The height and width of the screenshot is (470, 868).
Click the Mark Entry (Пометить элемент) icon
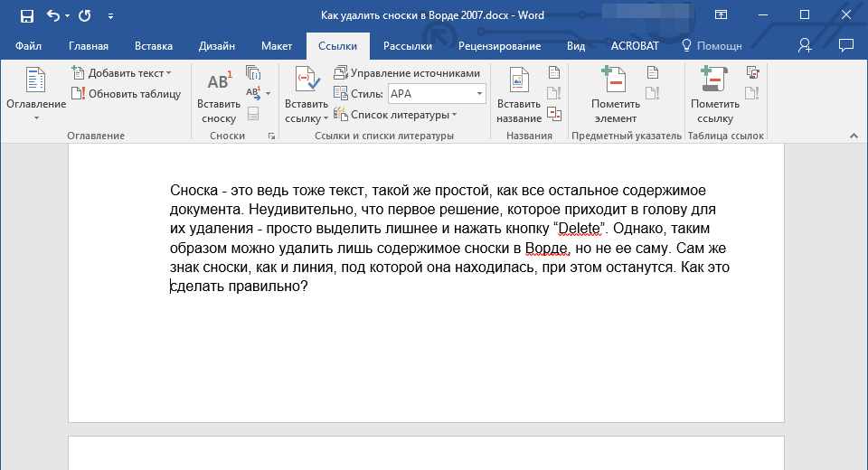click(615, 98)
